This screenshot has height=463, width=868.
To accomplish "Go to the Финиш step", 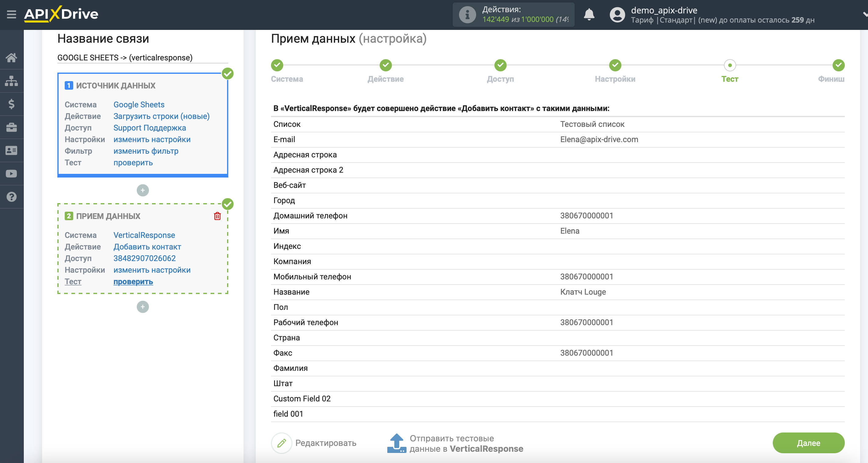I will (838, 65).
